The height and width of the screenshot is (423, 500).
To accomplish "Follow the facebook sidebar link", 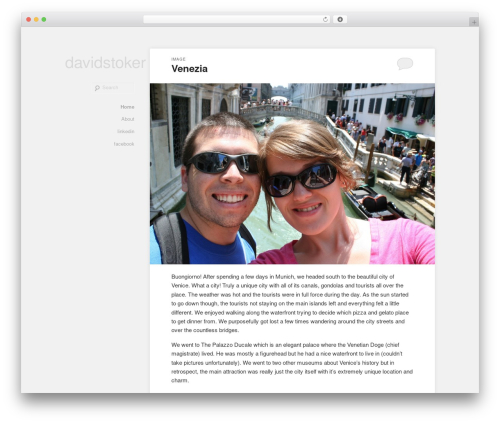I will pyautogui.click(x=124, y=144).
